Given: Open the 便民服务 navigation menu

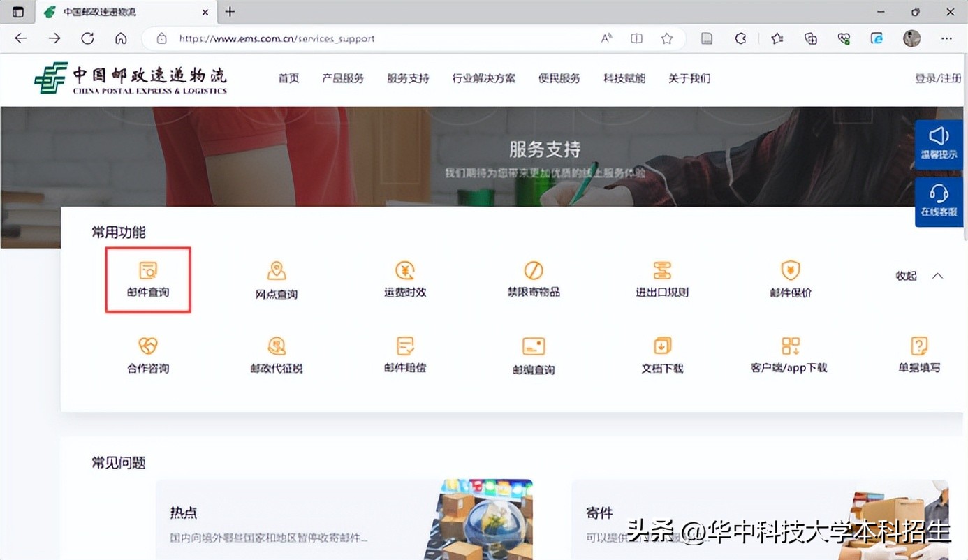Looking at the screenshot, I should pos(559,78).
